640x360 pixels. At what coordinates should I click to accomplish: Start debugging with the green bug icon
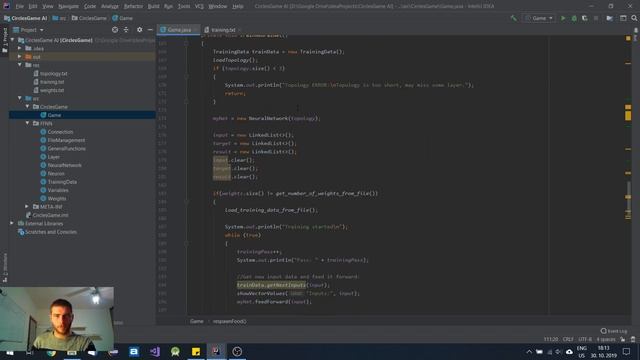coord(574,18)
